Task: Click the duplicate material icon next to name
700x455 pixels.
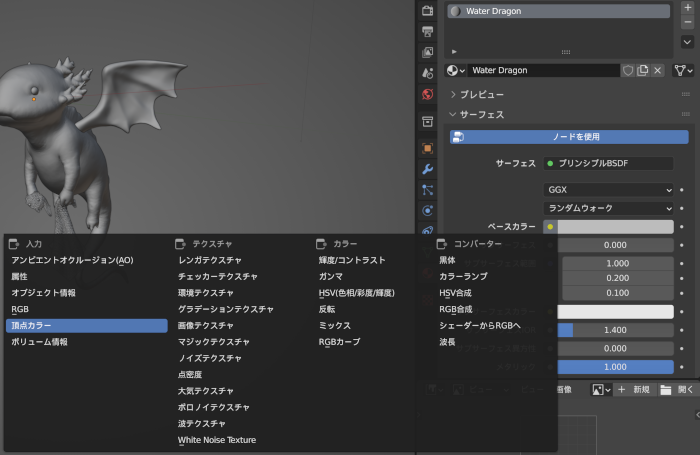Action: [x=642, y=71]
